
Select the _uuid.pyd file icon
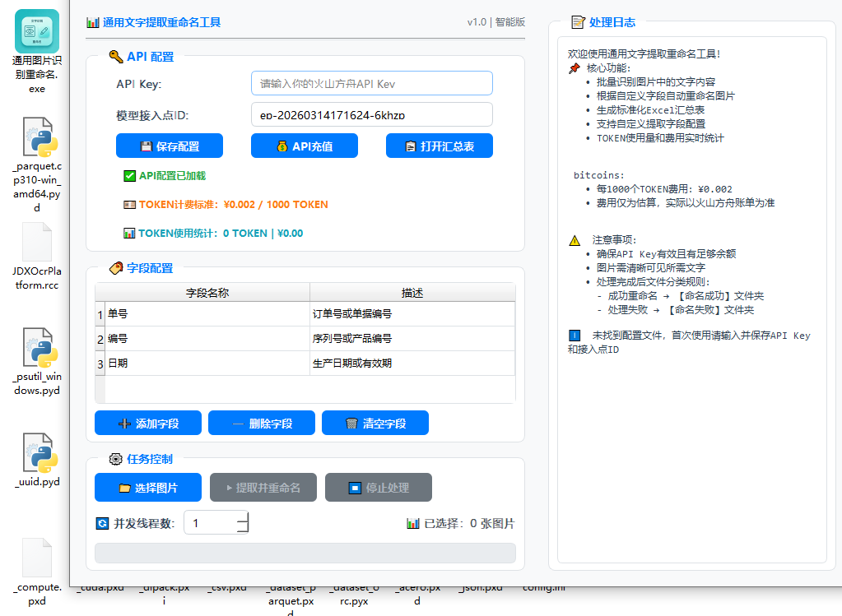tap(37, 452)
